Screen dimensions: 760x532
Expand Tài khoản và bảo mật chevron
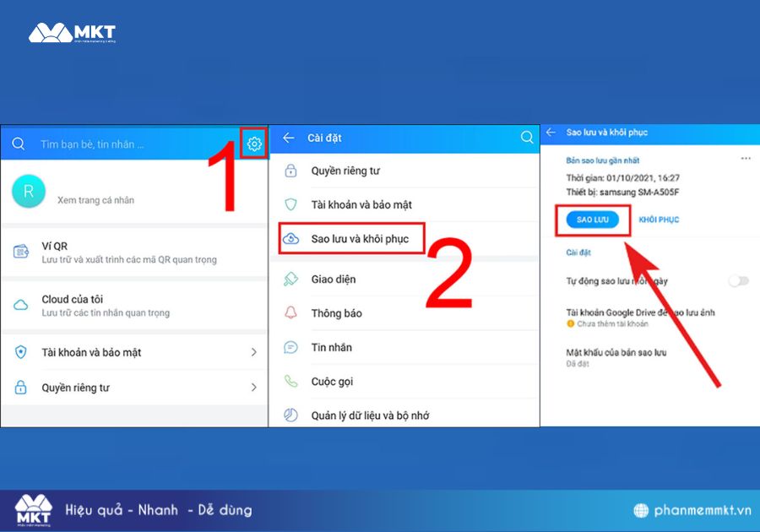[x=253, y=352]
